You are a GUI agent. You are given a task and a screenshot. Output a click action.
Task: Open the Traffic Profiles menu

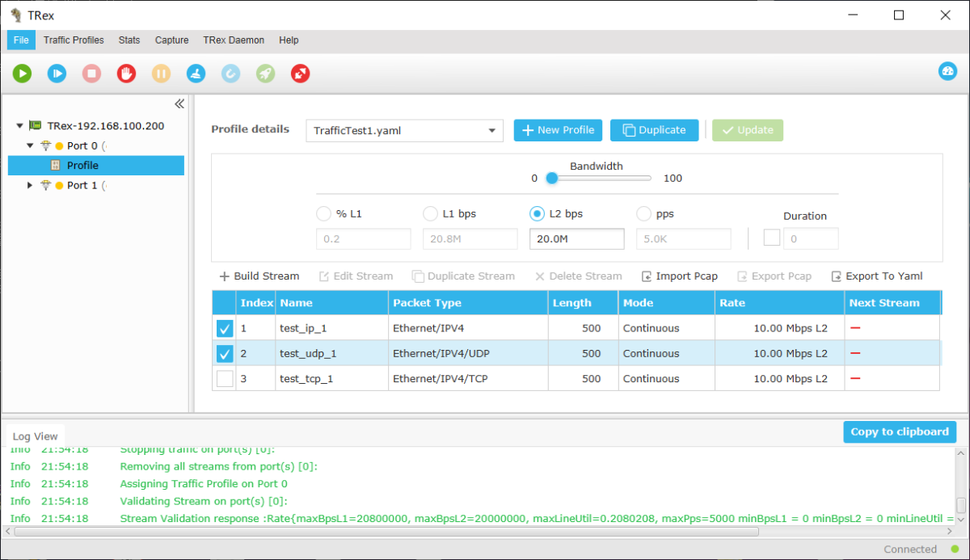pyautogui.click(x=74, y=40)
